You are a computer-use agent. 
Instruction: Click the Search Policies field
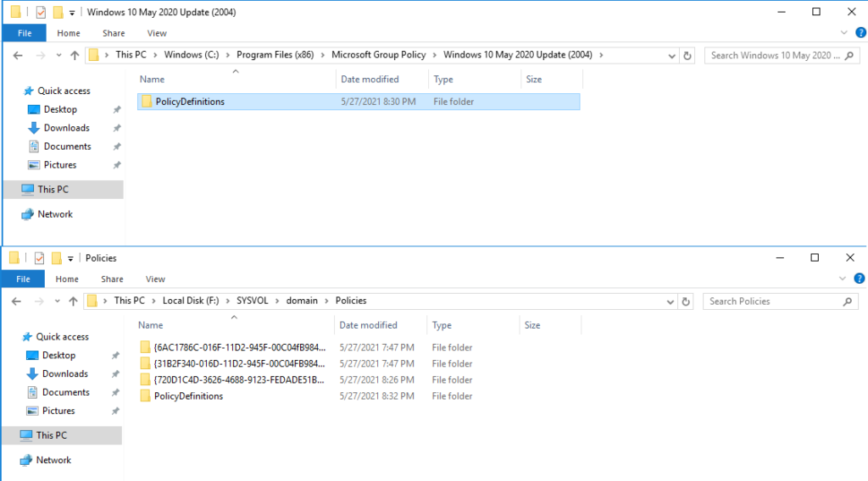click(781, 301)
